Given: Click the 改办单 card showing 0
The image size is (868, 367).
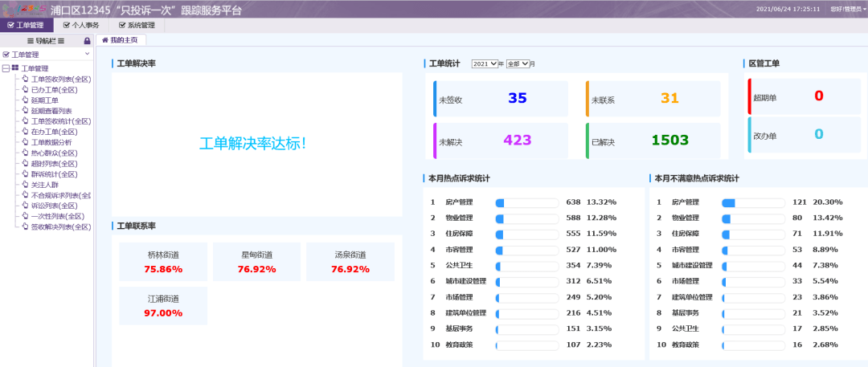Looking at the screenshot, I should click(x=805, y=134).
